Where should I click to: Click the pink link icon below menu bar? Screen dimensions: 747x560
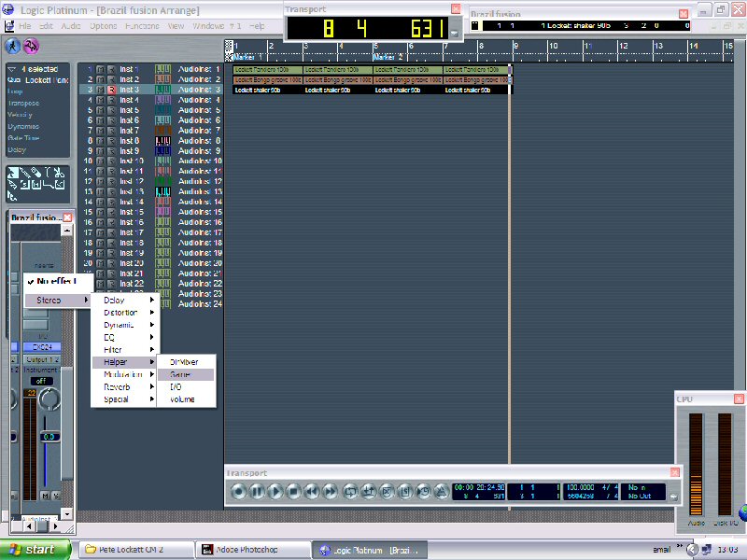32,46
